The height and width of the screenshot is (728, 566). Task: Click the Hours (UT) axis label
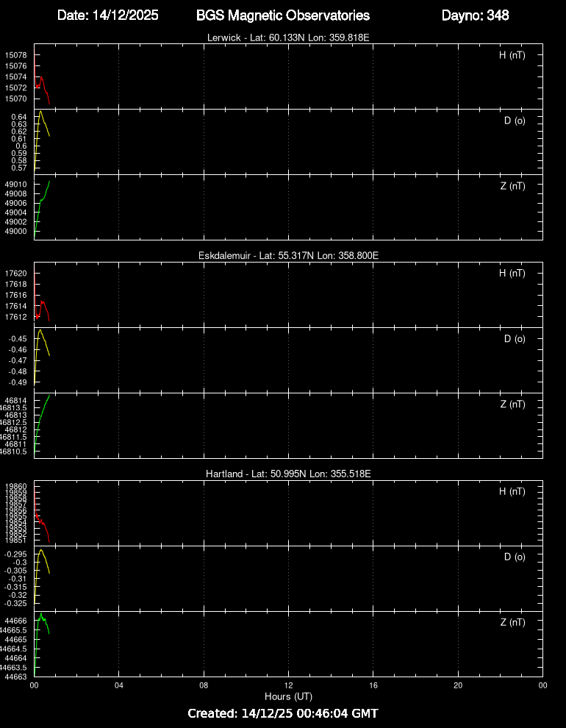pyautogui.click(x=288, y=696)
